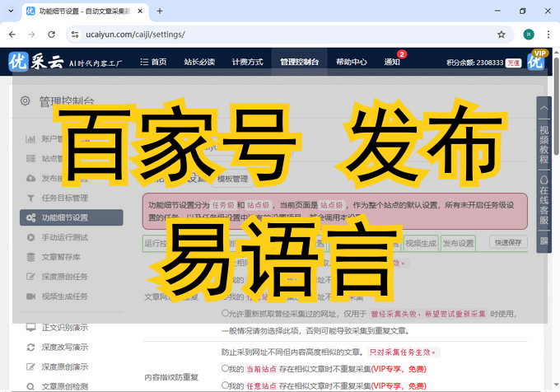Click the edit icon beside 深度原创演示
The image size is (560, 392).
click(x=30, y=366)
